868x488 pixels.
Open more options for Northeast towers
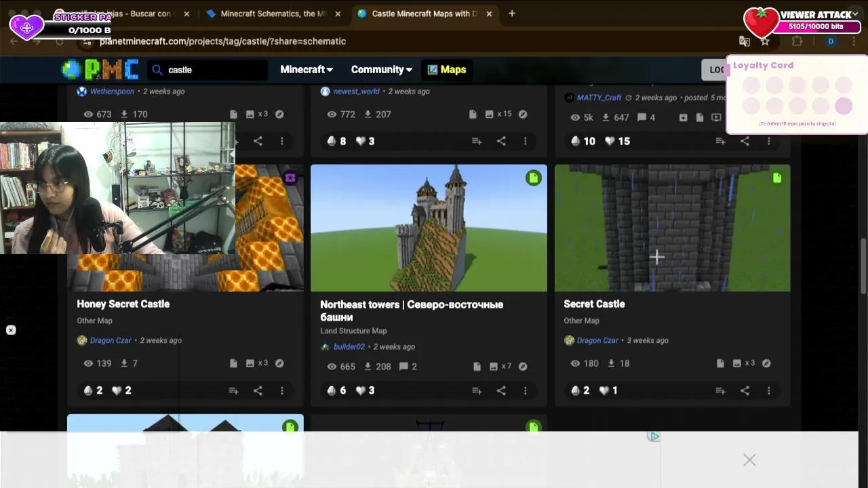tap(525, 390)
